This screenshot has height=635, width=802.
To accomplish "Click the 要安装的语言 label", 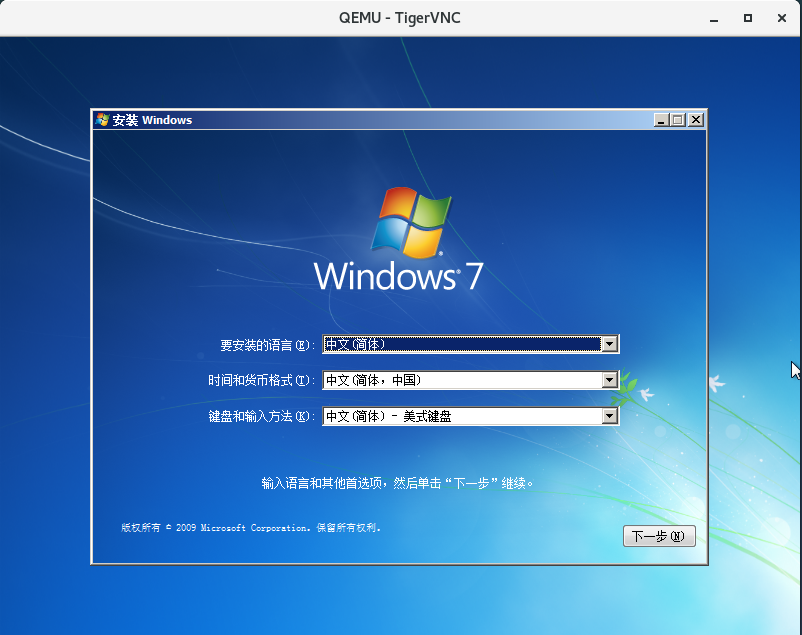I will (x=268, y=345).
